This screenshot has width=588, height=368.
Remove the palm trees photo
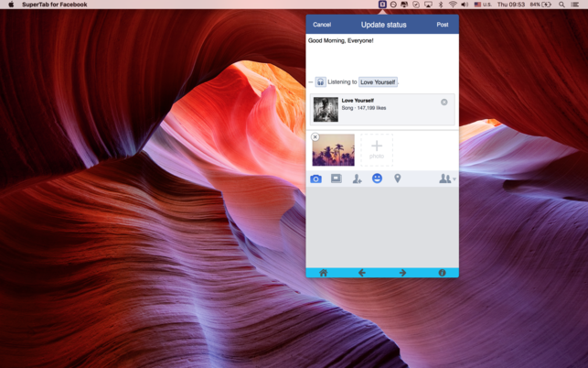[x=315, y=137]
